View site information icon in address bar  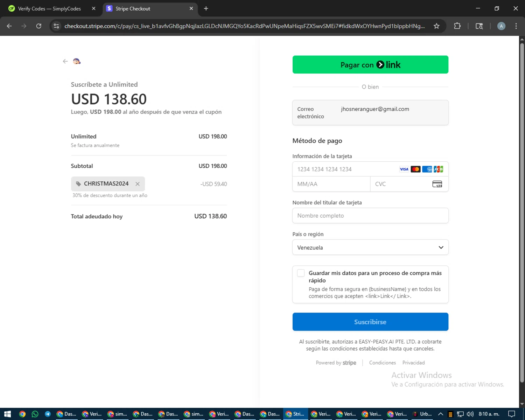pos(56,26)
